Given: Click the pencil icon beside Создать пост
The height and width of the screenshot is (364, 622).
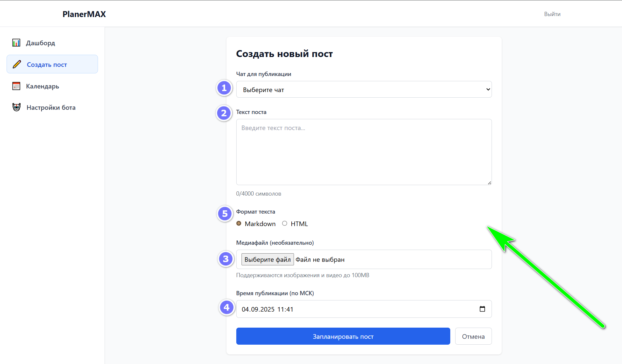Looking at the screenshot, I should (17, 64).
